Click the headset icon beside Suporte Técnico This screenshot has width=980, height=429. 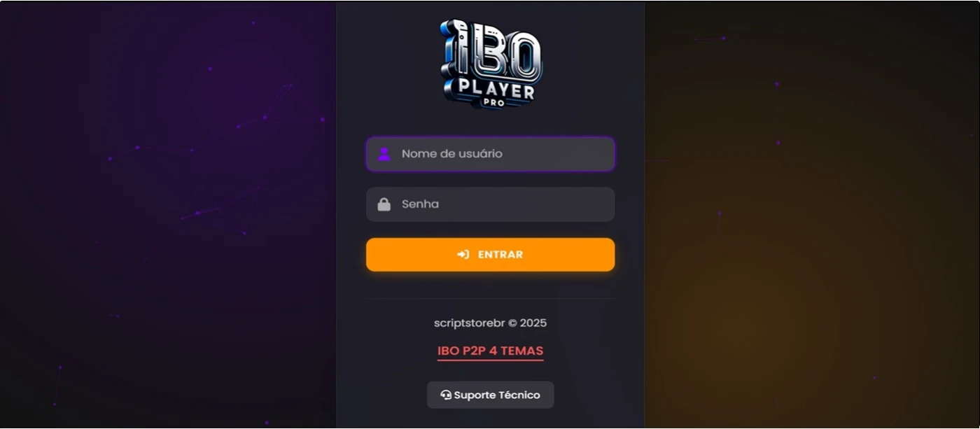click(446, 395)
